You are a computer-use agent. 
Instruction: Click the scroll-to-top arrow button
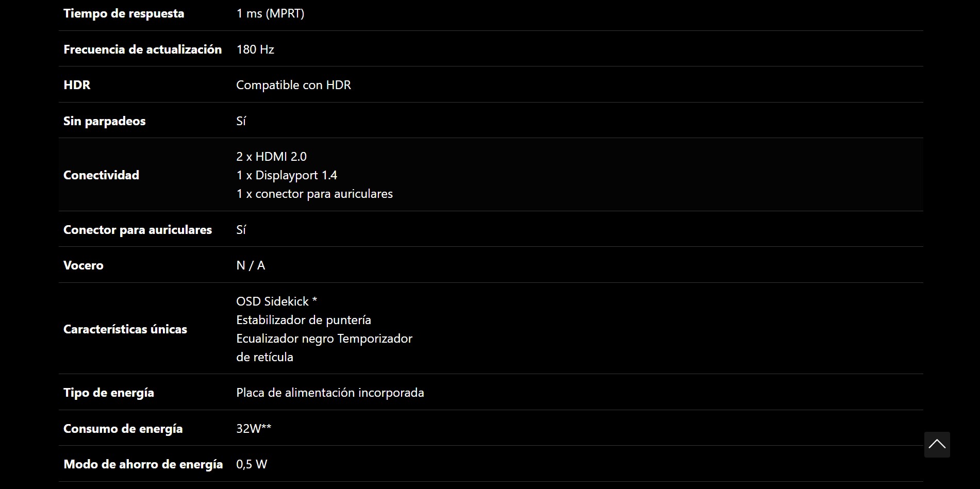(937, 444)
